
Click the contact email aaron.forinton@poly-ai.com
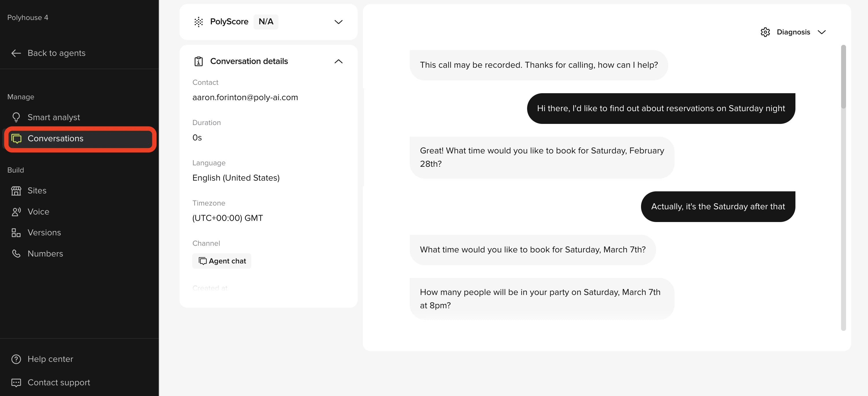tap(245, 98)
